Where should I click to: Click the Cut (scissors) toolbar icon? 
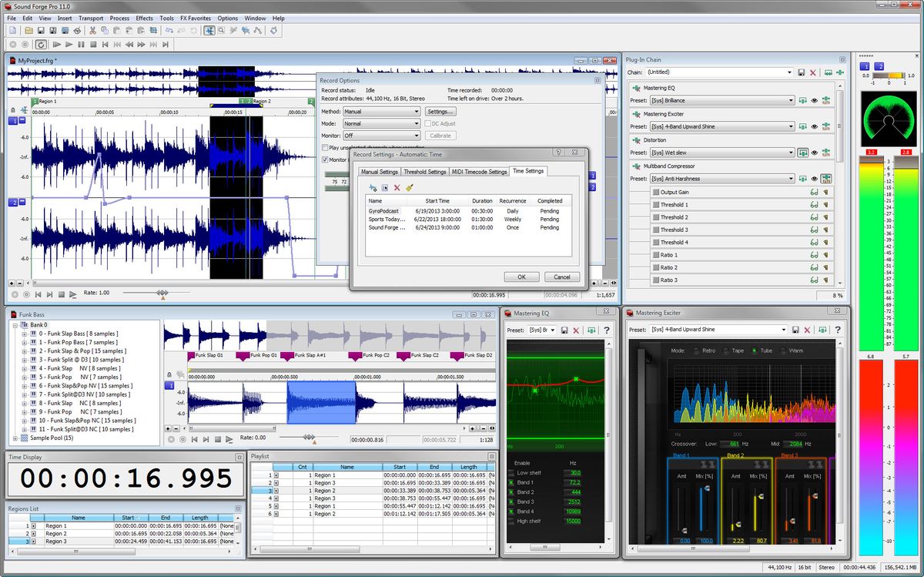(x=92, y=31)
